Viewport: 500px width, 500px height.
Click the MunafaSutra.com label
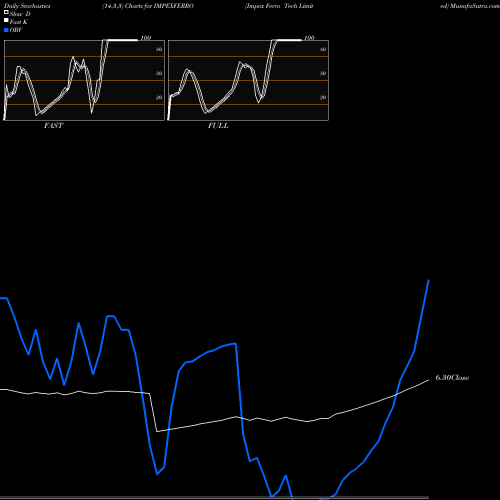tap(475, 6)
